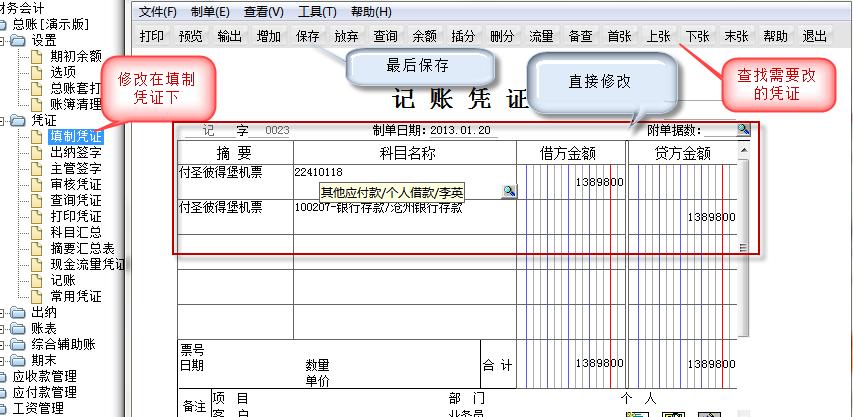Click the 制单日期 field 2013.01.20
The width and height of the screenshot is (853, 417).
click(460, 130)
